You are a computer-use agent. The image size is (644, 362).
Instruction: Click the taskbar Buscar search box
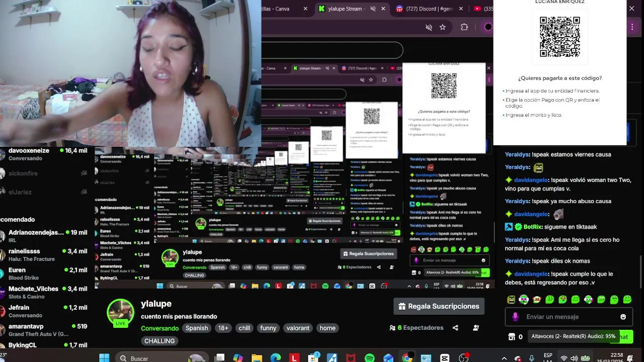[161, 358]
